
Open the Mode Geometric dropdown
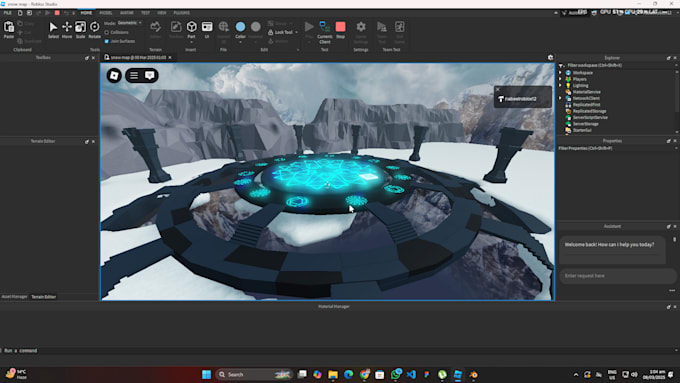click(x=129, y=23)
